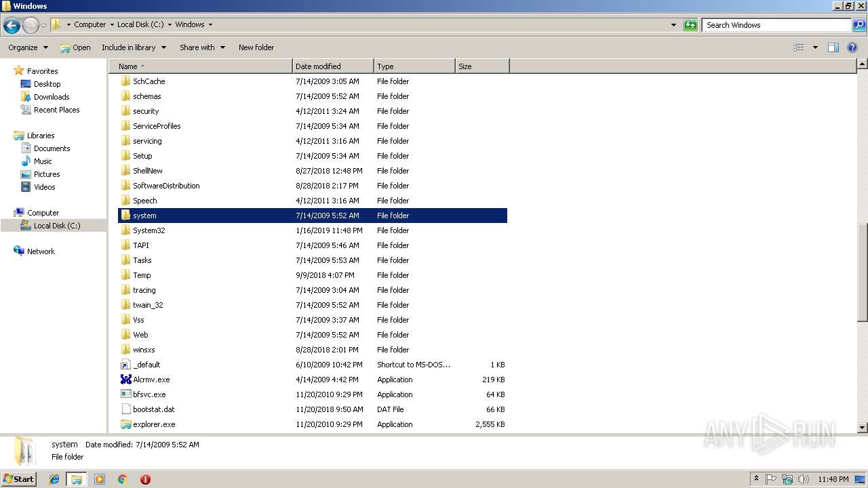Screen dimensions: 868x488
Task: Click Local Disk (C:) breadcrumb segment
Action: tap(140, 24)
